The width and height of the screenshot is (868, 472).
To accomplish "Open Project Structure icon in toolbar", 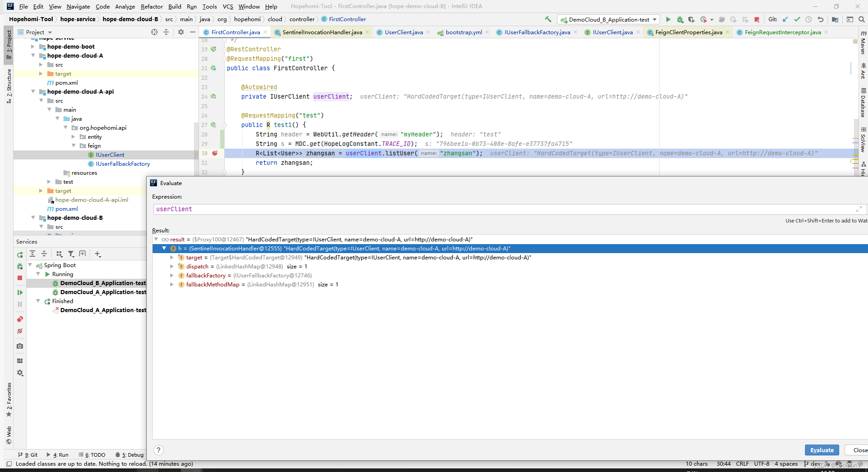I will pyautogui.click(x=835, y=19).
